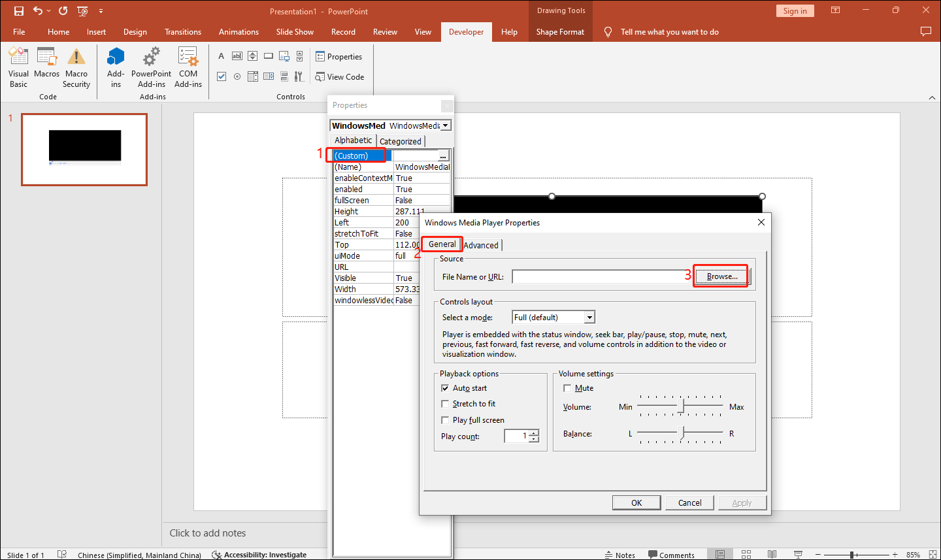Image resolution: width=941 pixels, height=560 pixels.
Task: Open the Developer tab
Action: 466,32
